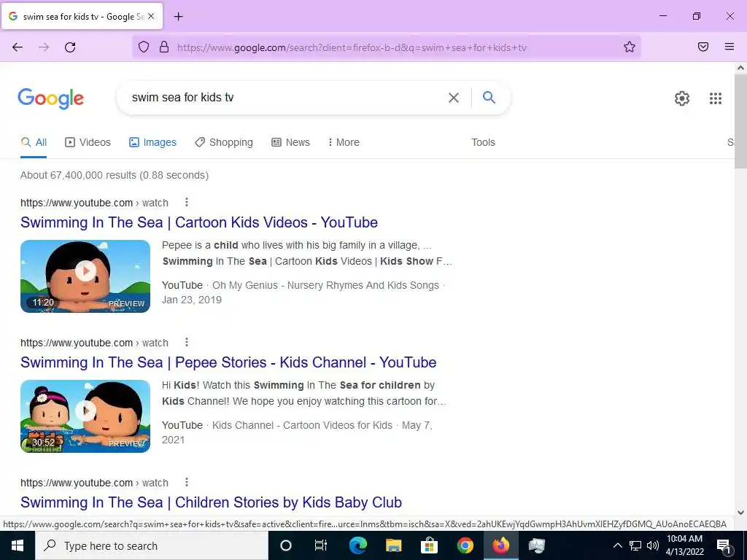Reload the current page
Screen dimensions: 747x560
point(70,47)
